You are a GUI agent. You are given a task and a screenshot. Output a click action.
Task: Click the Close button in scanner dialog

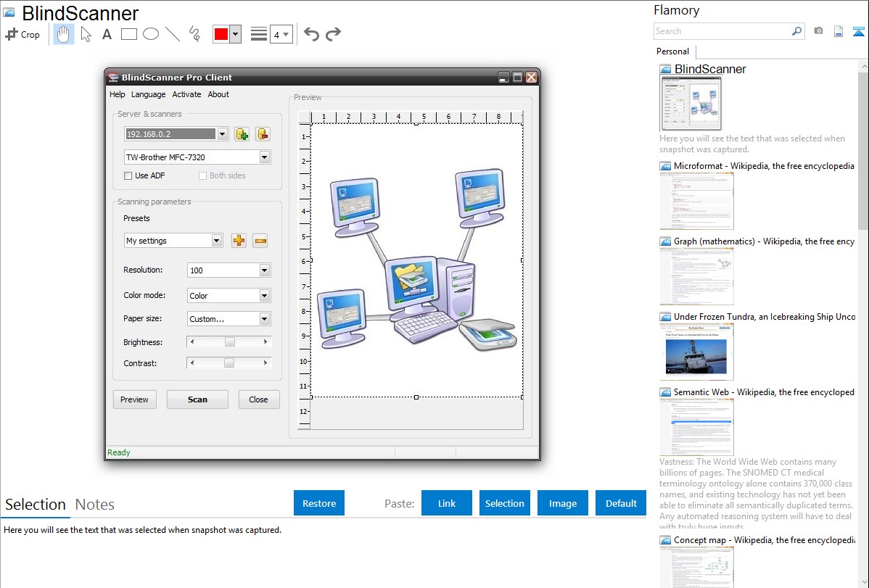point(258,399)
